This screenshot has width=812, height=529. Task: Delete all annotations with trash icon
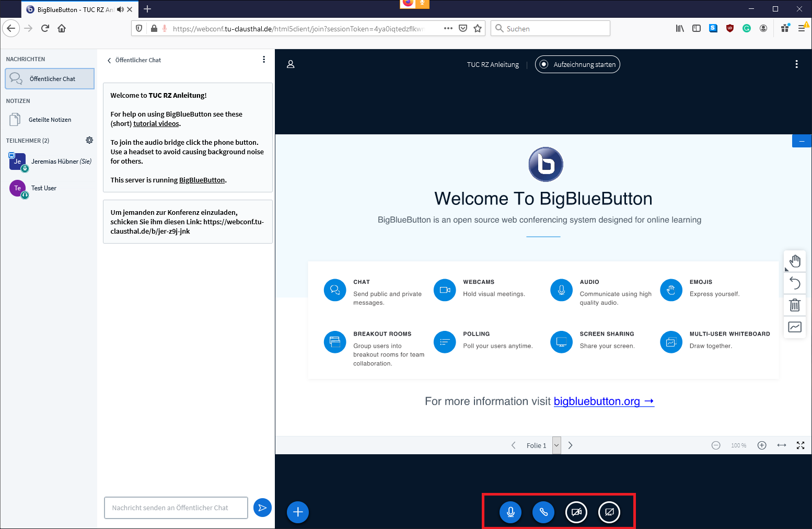tap(795, 305)
